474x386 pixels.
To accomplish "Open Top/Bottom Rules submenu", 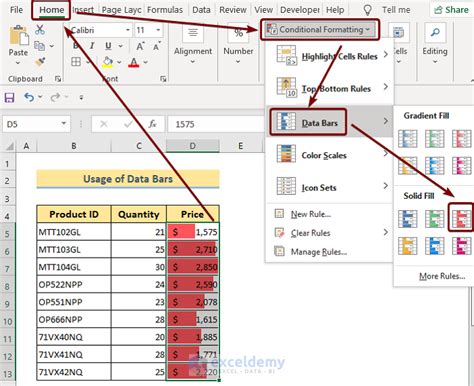I will click(329, 88).
